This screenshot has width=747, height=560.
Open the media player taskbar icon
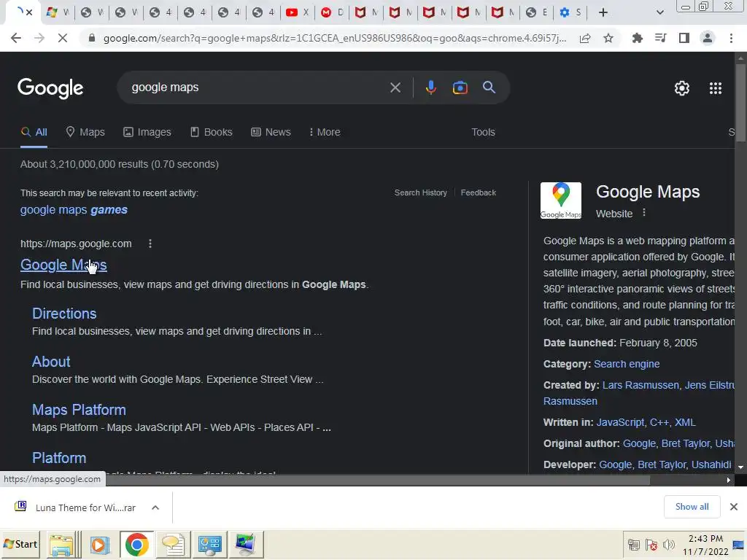99,545
